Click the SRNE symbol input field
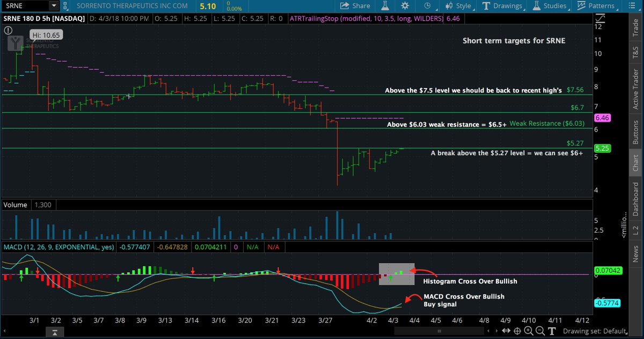The image size is (644, 339). pos(26,6)
